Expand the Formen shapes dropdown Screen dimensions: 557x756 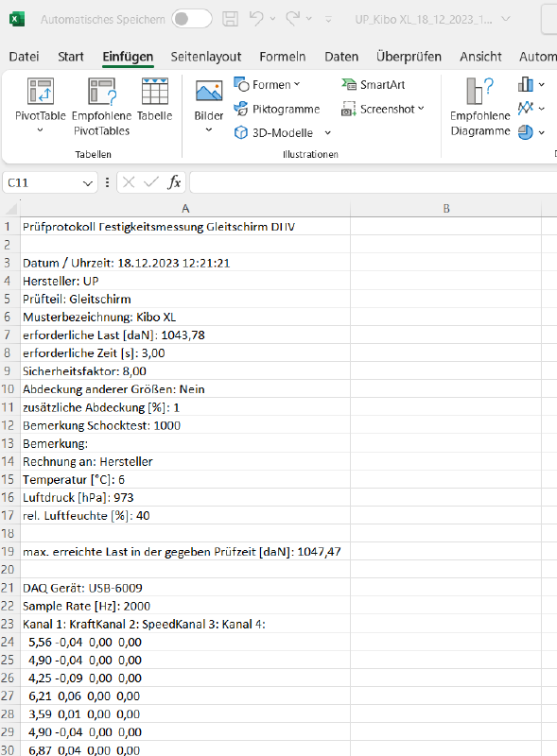click(x=297, y=84)
